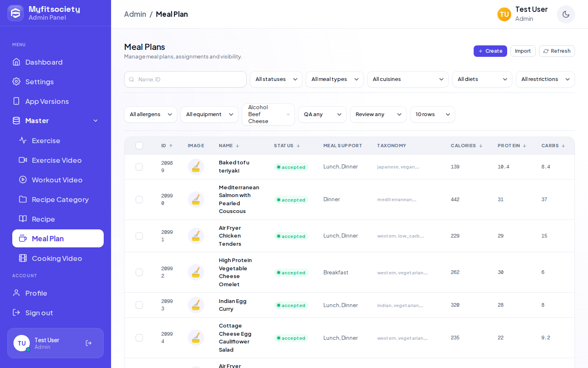Focus the Name, ID search field
Image resolution: width=588 pixels, height=368 pixels.
(x=185, y=79)
